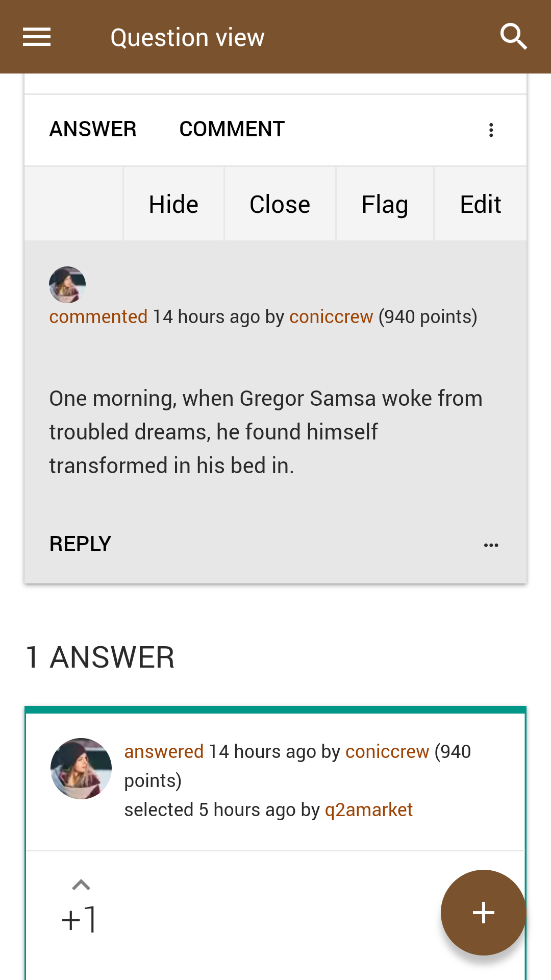
Task: Open coniccrew profile from the answer
Action: click(x=387, y=752)
